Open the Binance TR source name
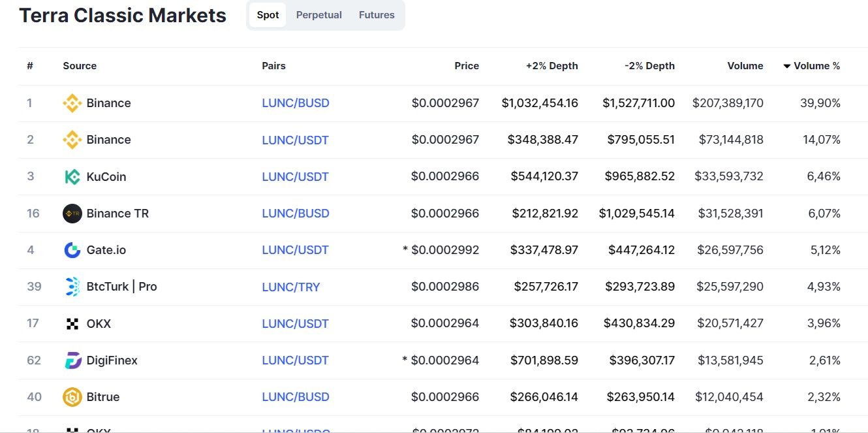868x433 pixels. 117,214
